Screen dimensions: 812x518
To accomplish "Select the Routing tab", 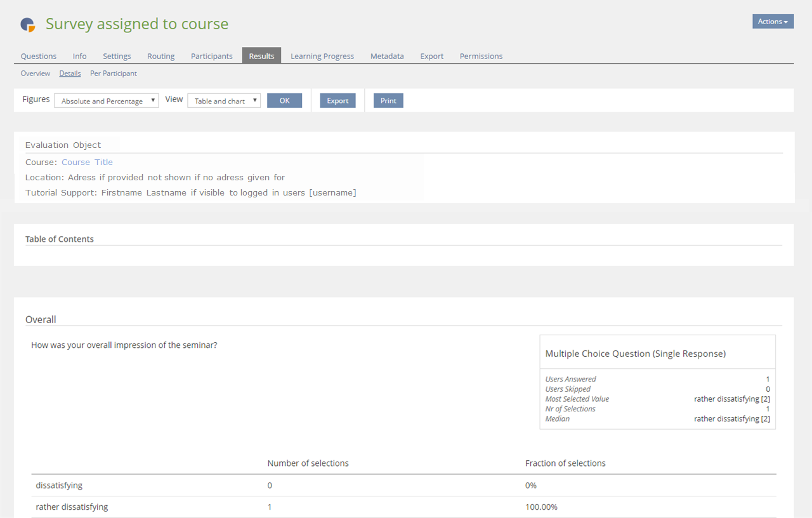I will [161, 56].
